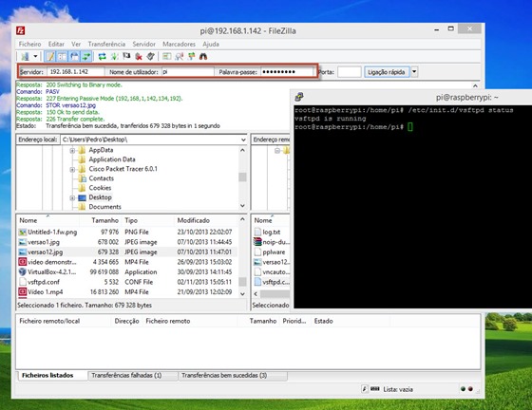Toggle the message log display
Viewport: 532px width, 410px height.
49,57
